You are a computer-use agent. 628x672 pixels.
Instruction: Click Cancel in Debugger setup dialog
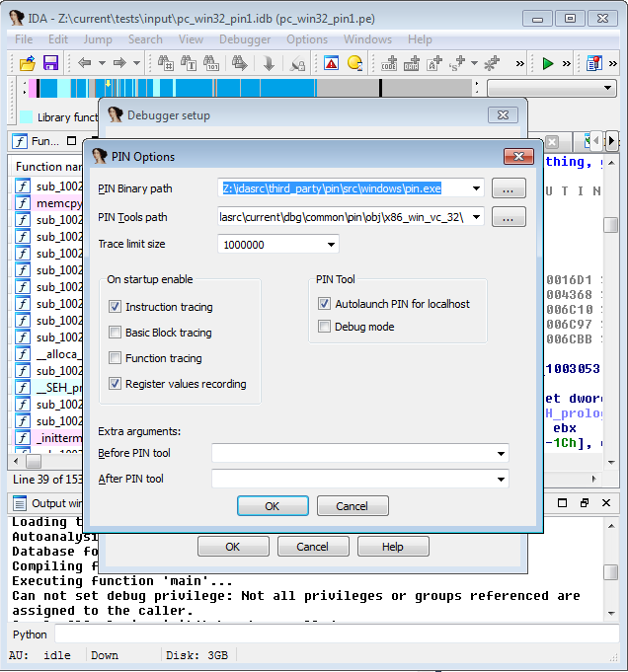pyautogui.click(x=313, y=547)
